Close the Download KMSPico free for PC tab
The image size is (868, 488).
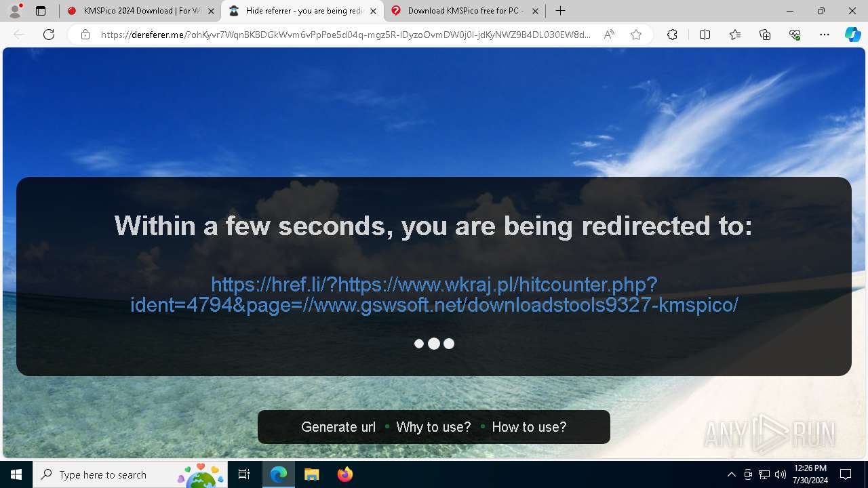click(535, 11)
